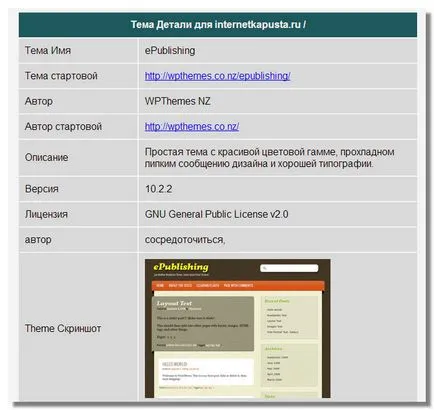
Task: Click the ePublishing logo in the theme preview
Action: [181, 267]
